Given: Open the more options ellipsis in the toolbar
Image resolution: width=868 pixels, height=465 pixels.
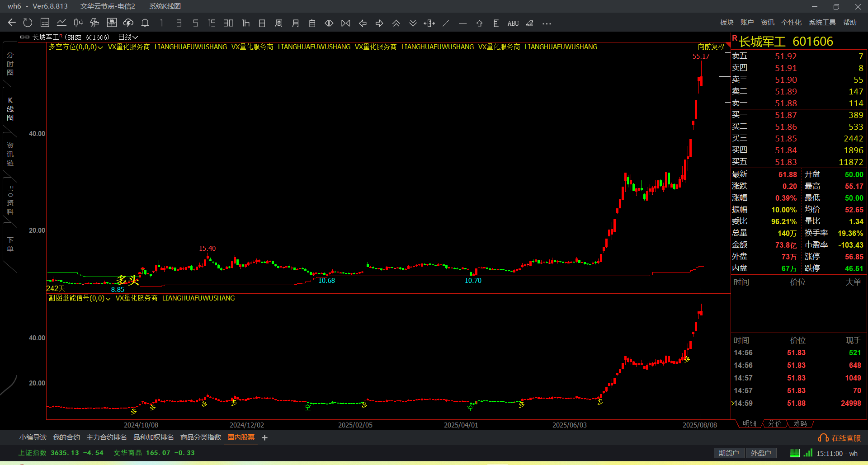Looking at the screenshot, I should click(x=547, y=23).
